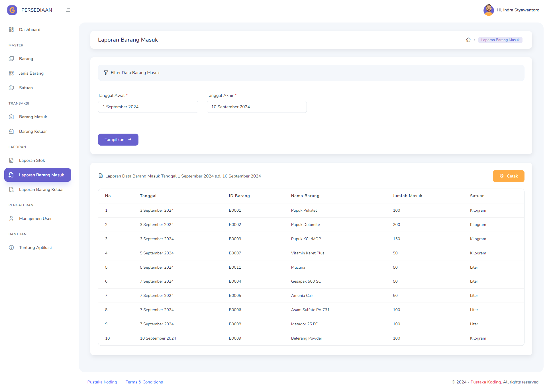The height and width of the screenshot is (392, 547).
Task: Click the home icon in the breadcrumb
Action: click(468, 40)
